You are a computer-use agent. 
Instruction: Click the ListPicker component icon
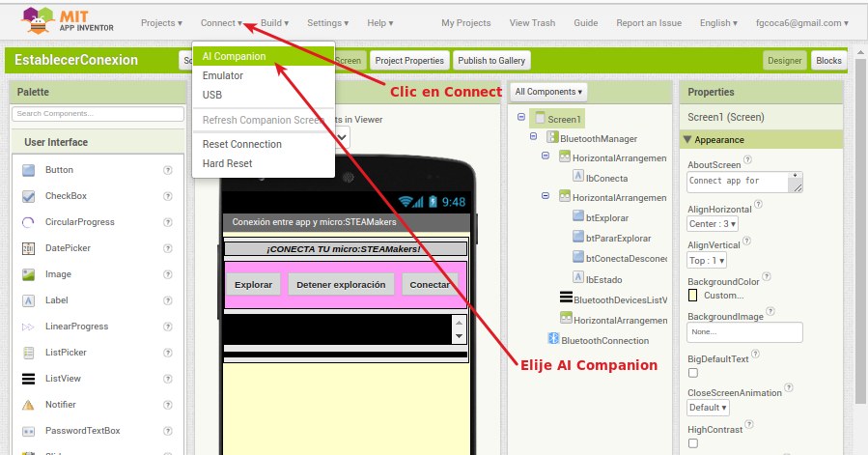coord(28,353)
